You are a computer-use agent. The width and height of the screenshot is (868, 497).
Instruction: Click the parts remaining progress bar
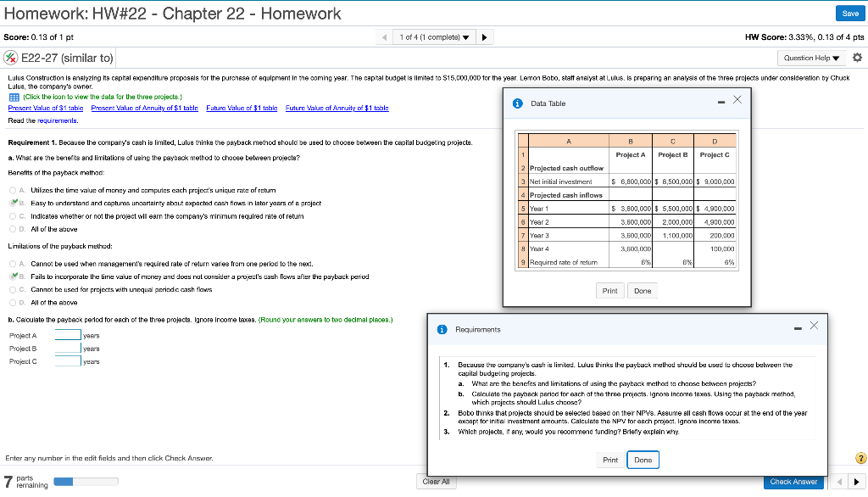click(86, 482)
